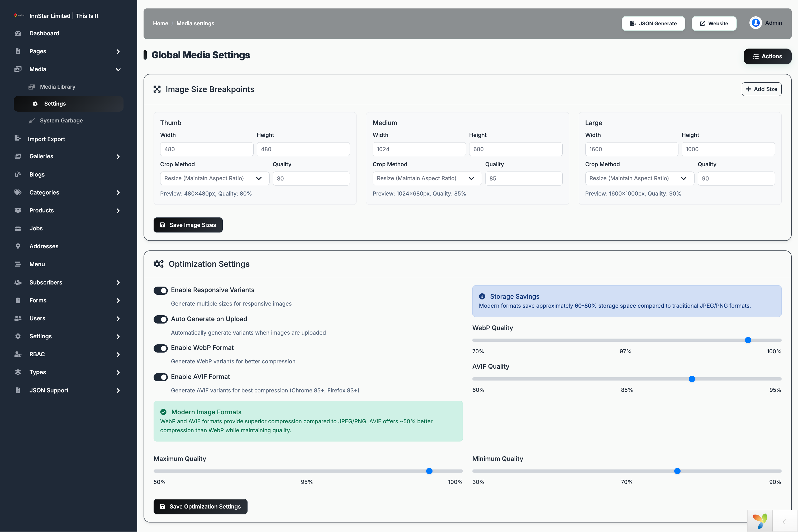The image size is (798, 532).
Task: Click the Import Export file icon
Action: click(18, 138)
